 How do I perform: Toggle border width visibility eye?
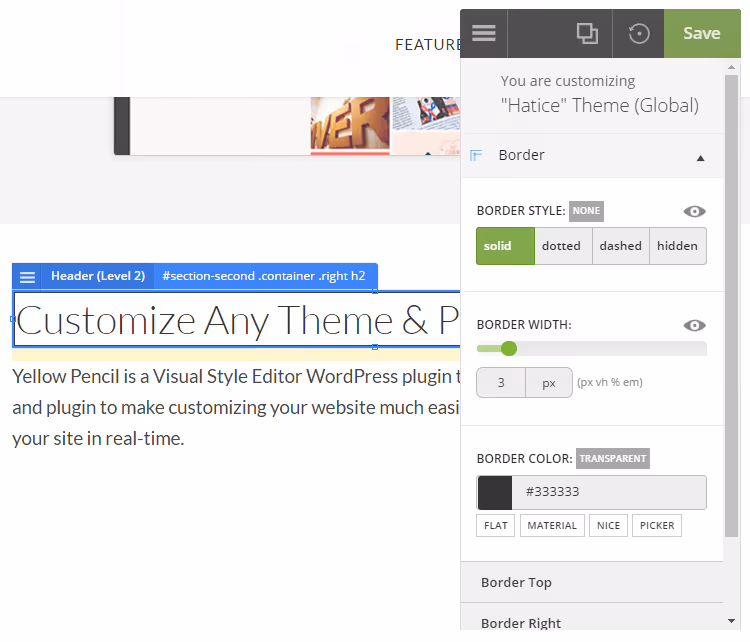[x=695, y=325]
